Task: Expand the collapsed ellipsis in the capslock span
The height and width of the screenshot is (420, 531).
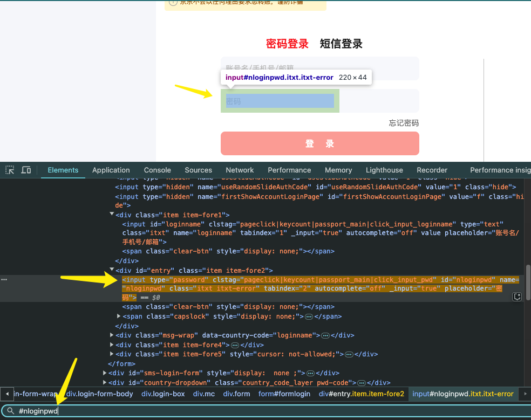Action: coord(309,316)
